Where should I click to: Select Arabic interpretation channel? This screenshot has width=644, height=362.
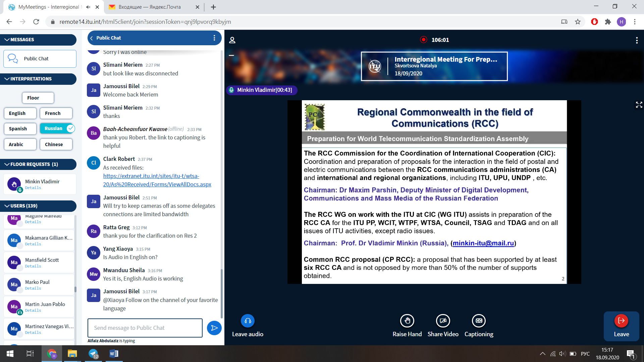click(20, 144)
